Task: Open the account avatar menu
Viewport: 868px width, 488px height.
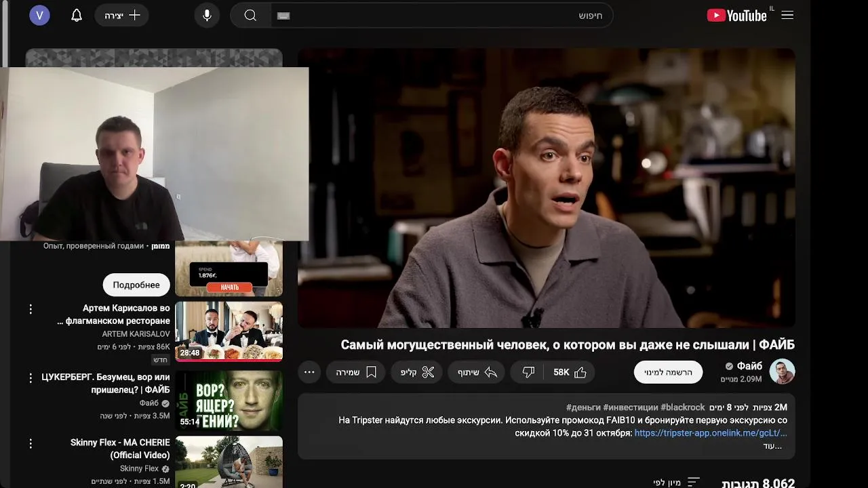Action: coord(39,15)
